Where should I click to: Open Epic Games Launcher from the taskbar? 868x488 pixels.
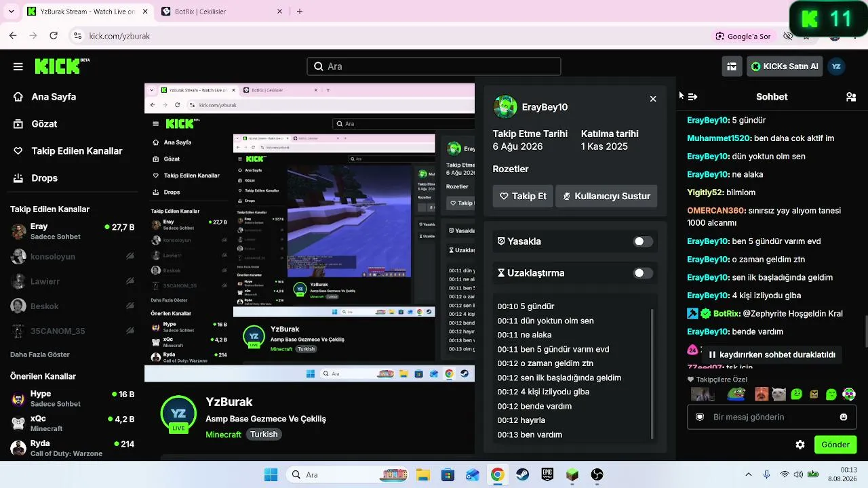pyautogui.click(x=547, y=474)
